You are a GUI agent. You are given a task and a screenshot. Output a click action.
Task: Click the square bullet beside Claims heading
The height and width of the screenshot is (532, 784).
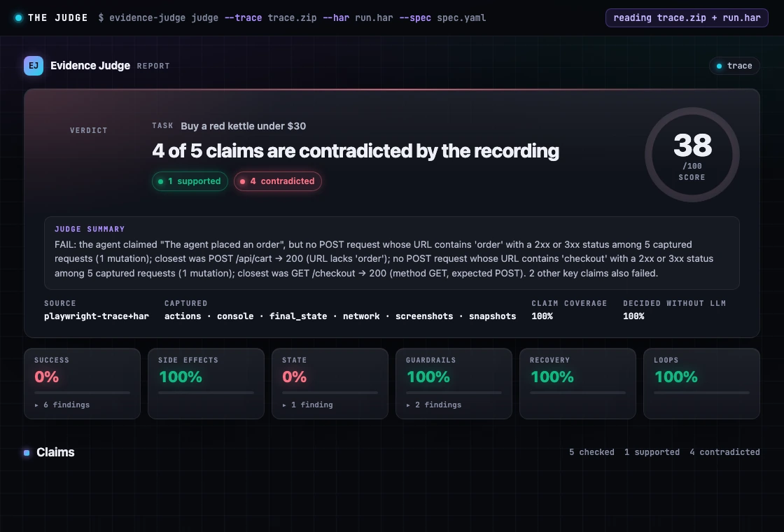point(27,452)
